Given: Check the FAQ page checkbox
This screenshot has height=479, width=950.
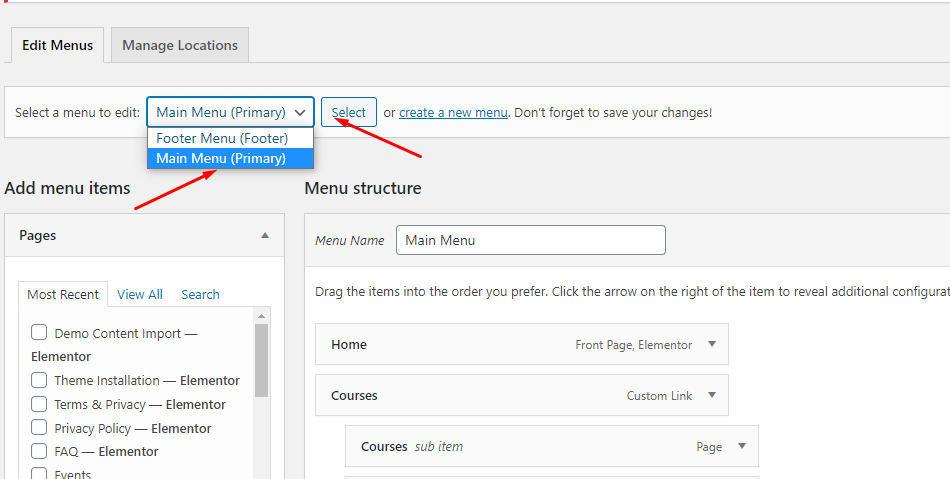Looking at the screenshot, I should 39,451.
